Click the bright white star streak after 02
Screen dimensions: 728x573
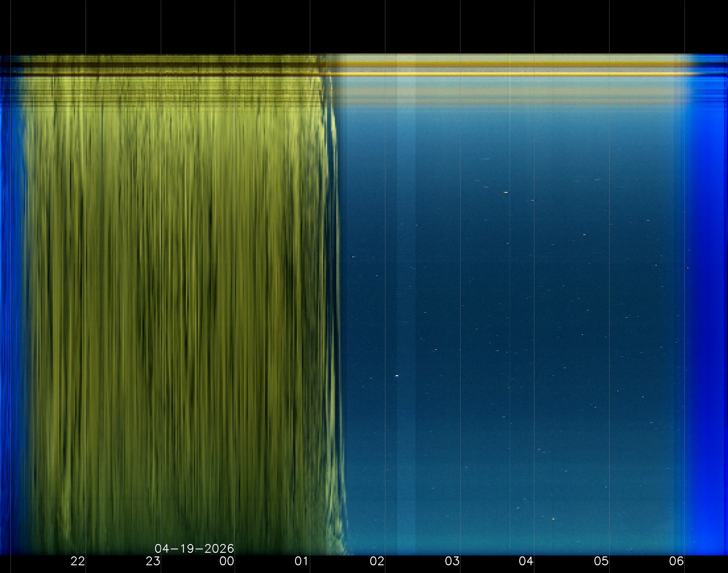[x=397, y=376]
